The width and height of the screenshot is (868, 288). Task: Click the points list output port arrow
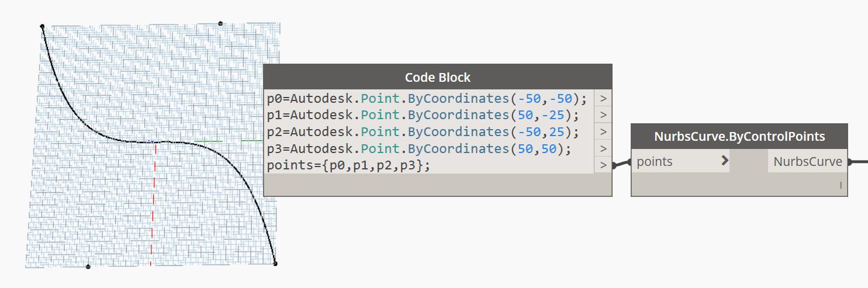603,165
